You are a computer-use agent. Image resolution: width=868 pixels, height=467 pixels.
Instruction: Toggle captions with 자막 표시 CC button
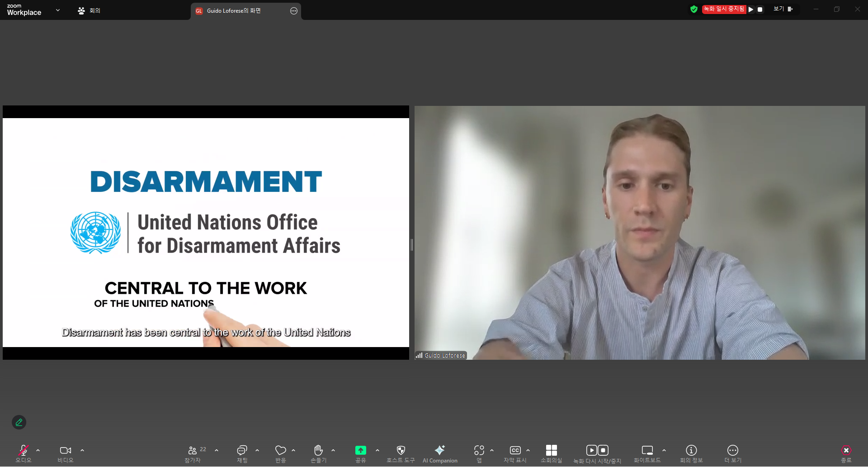pyautogui.click(x=515, y=453)
